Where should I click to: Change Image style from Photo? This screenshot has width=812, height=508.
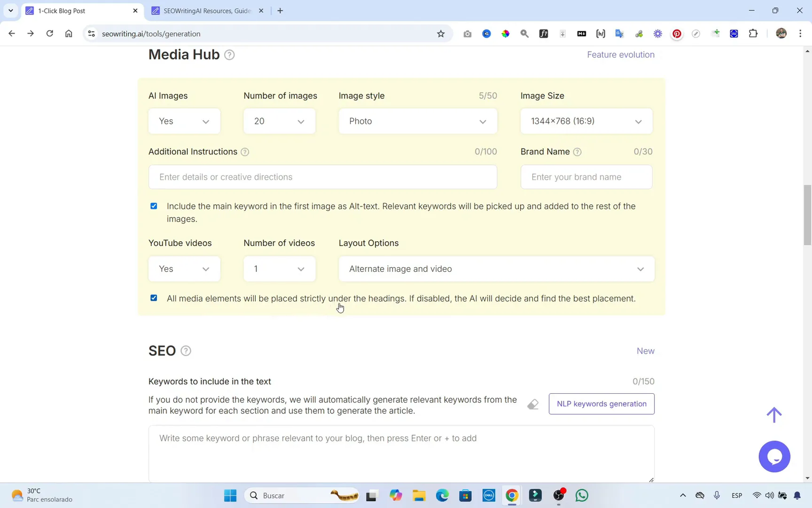pos(417,121)
